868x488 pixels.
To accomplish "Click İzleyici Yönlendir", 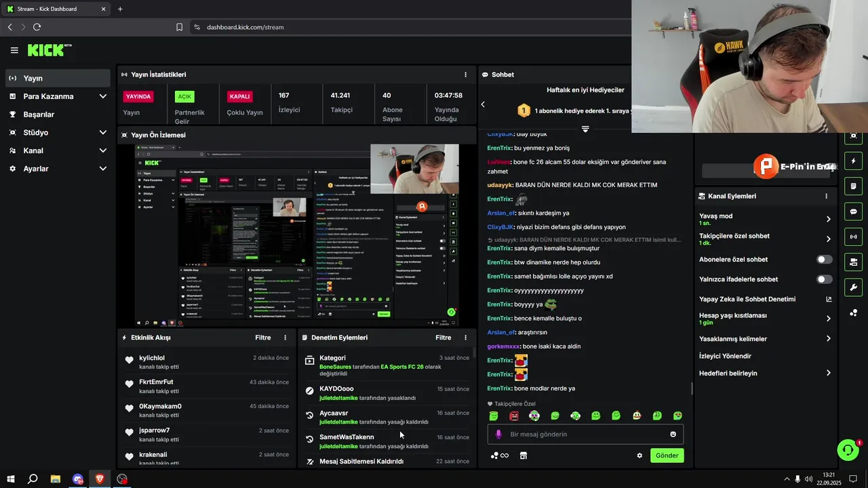I will pos(725,356).
